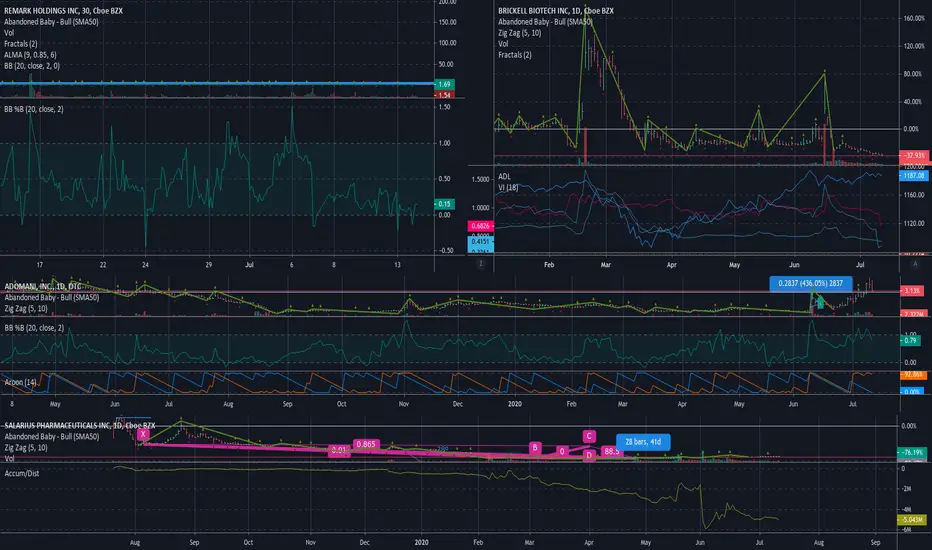
Task: Click the '2020' label on Salarius time axis
Action: click(x=421, y=542)
